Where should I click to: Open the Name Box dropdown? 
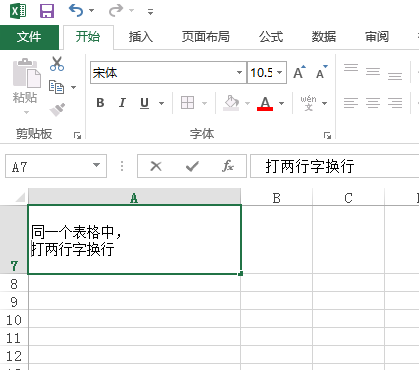[x=96, y=165]
